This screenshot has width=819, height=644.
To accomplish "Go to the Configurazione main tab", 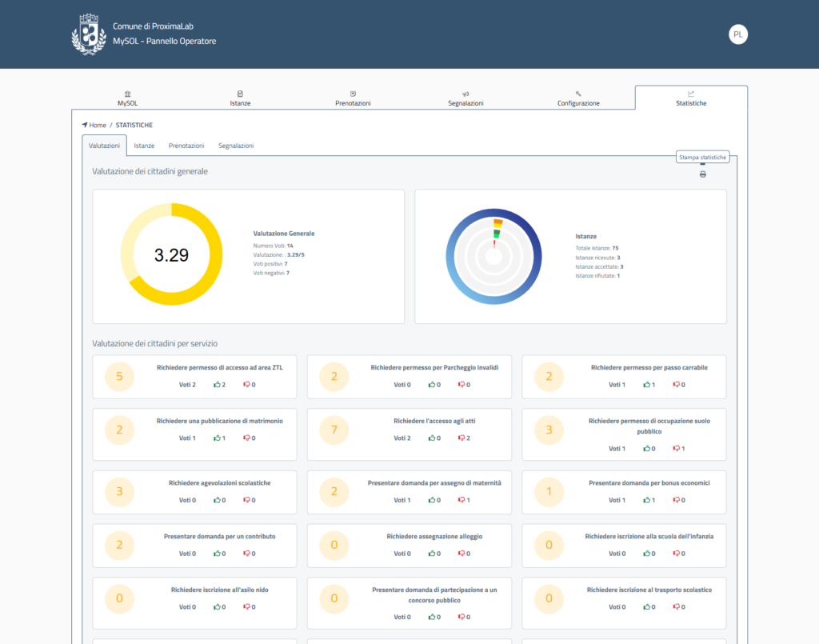I will point(578,98).
